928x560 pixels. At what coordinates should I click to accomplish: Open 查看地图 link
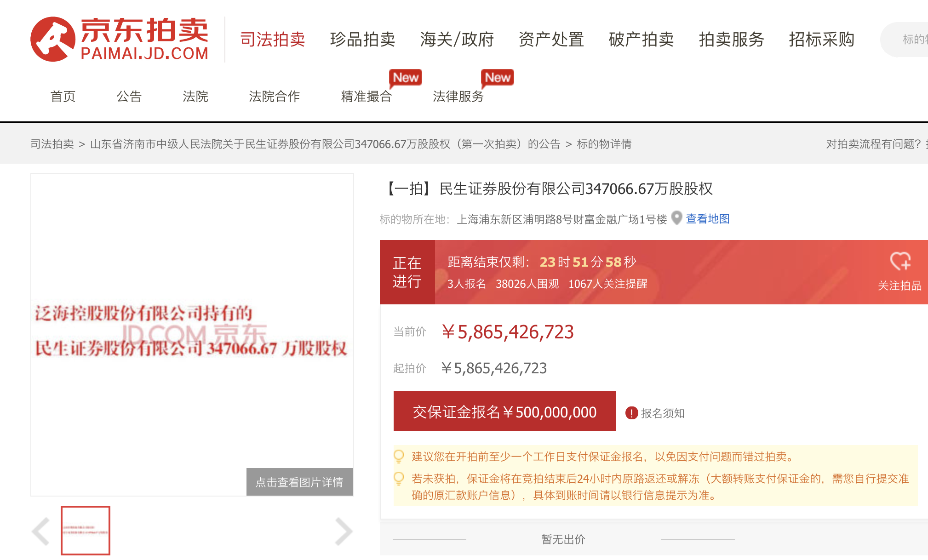pos(708,219)
